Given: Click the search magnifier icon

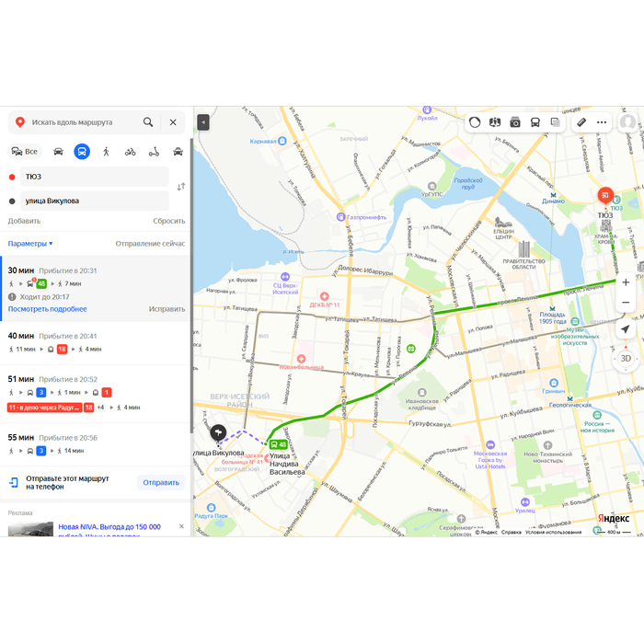Looking at the screenshot, I should pyautogui.click(x=148, y=122).
